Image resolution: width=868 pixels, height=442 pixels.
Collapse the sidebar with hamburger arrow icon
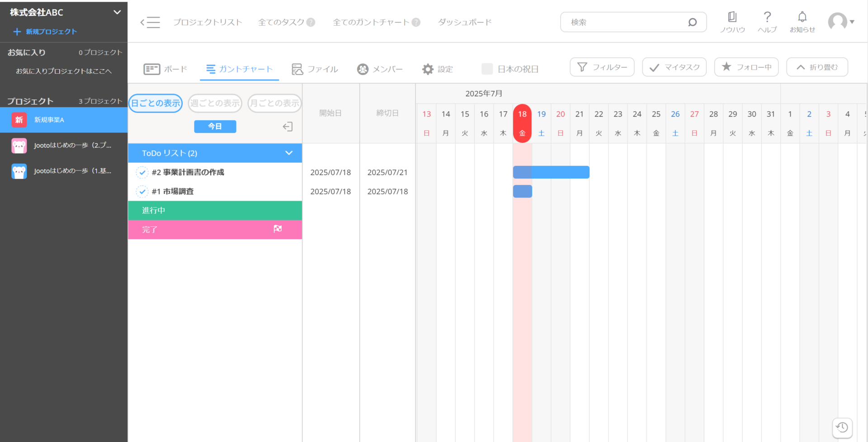click(150, 22)
